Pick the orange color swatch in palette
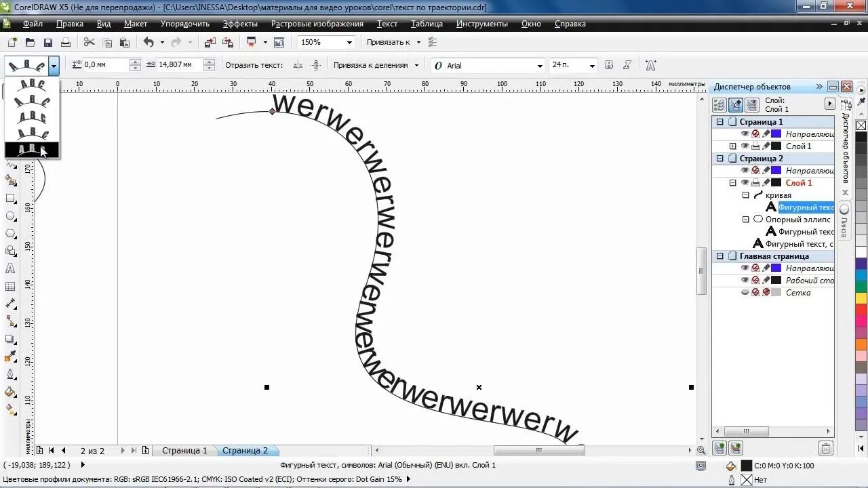Viewport: 868px width, 488px height. tap(861, 344)
